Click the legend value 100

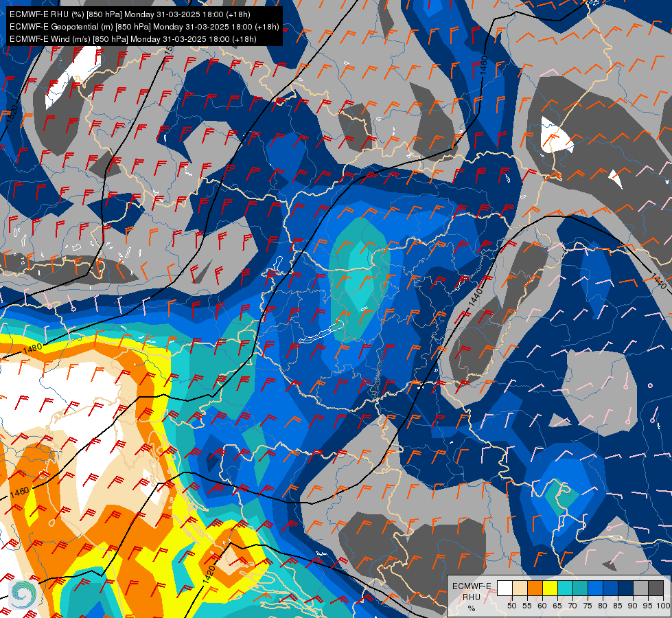(663, 606)
